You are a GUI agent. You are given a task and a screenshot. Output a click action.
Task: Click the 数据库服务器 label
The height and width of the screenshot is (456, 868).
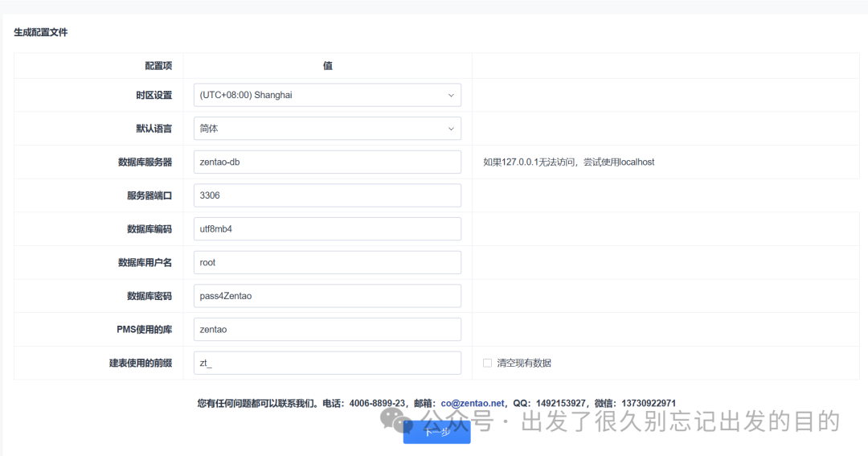(x=145, y=162)
